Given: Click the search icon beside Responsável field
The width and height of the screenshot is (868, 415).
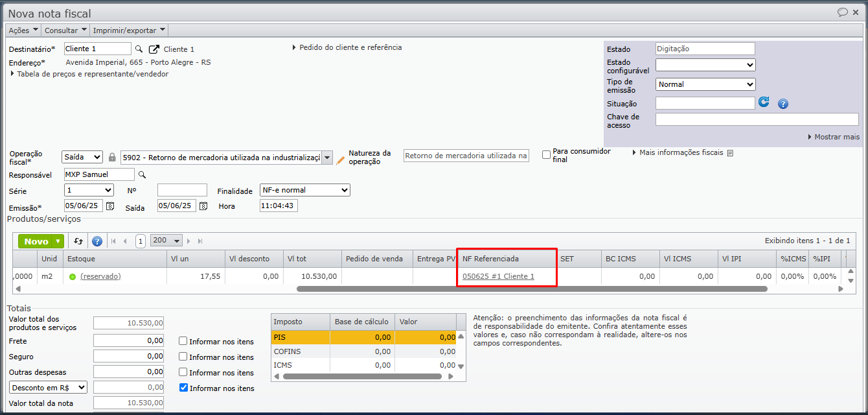Looking at the screenshot, I should [143, 174].
